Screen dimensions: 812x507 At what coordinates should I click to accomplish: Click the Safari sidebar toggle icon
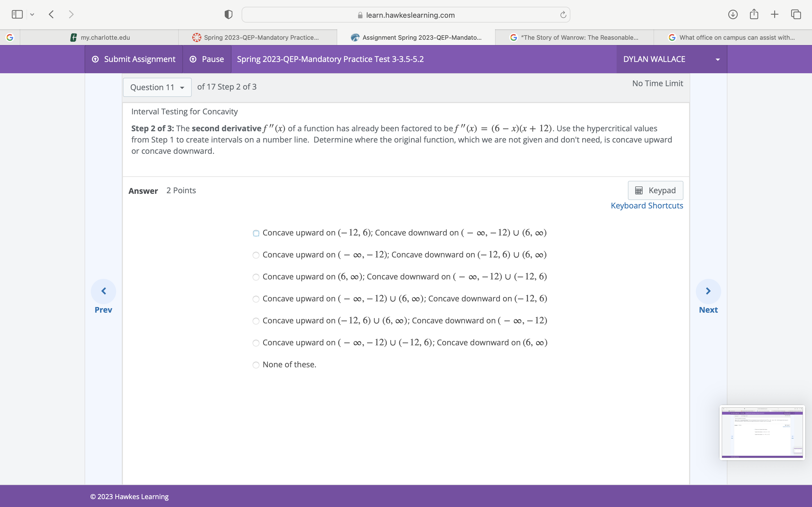(17, 14)
